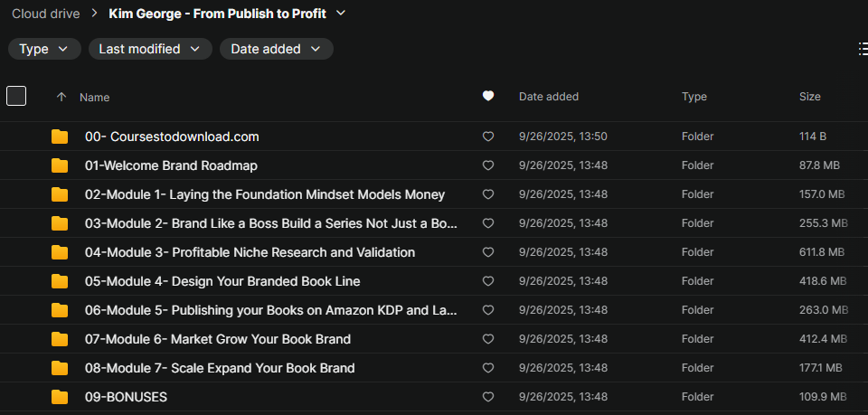Sort by the Date added column header
The width and height of the screenshot is (868, 415).
(549, 97)
